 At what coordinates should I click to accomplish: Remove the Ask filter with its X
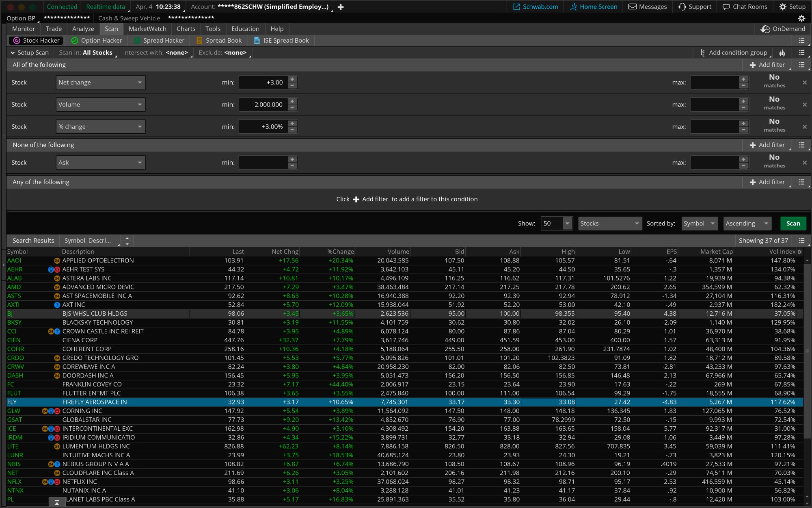(x=804, y=162)
